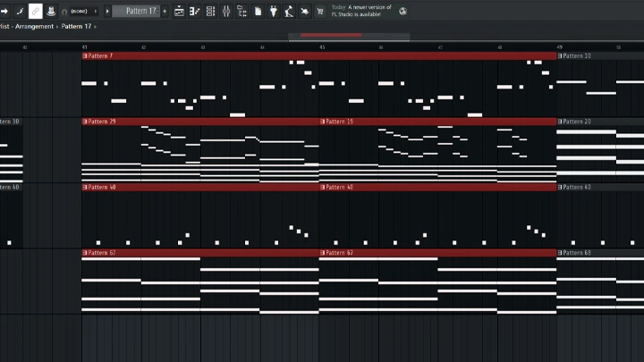The image size is (644, 362).
Task: Open the Browser folder-tree icon
Action: [241, 12]
